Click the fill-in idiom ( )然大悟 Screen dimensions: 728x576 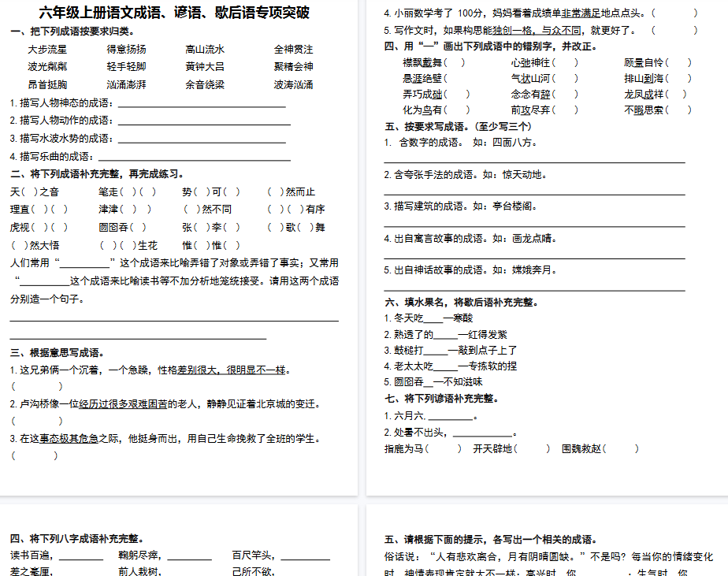tap(35, 245)
